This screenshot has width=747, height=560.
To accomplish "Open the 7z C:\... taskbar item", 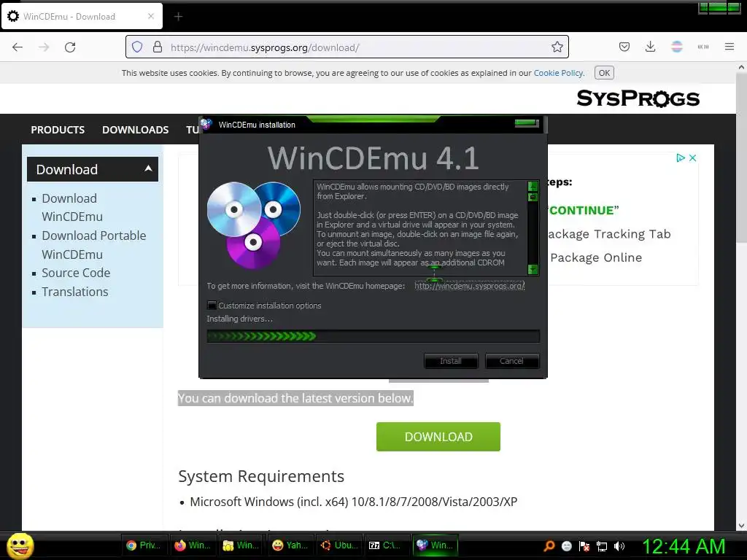I will tap(387, 545).
